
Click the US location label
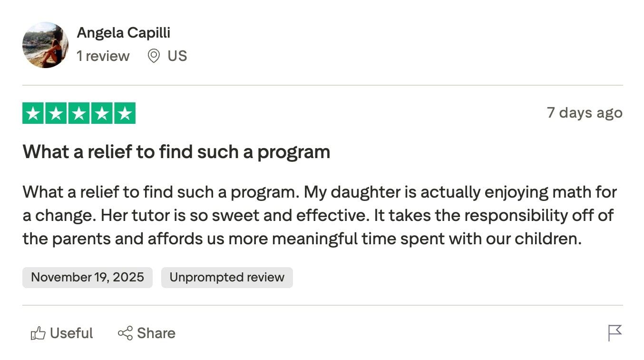pyautogui.click(x=178, y=56)
